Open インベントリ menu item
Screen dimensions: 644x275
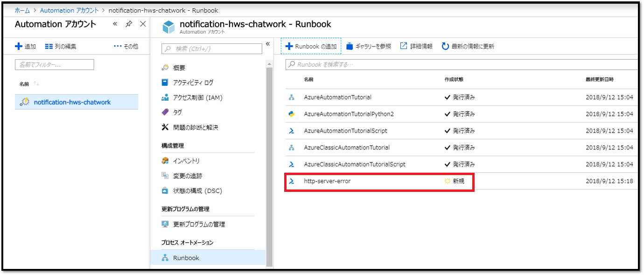pos(186,161)
